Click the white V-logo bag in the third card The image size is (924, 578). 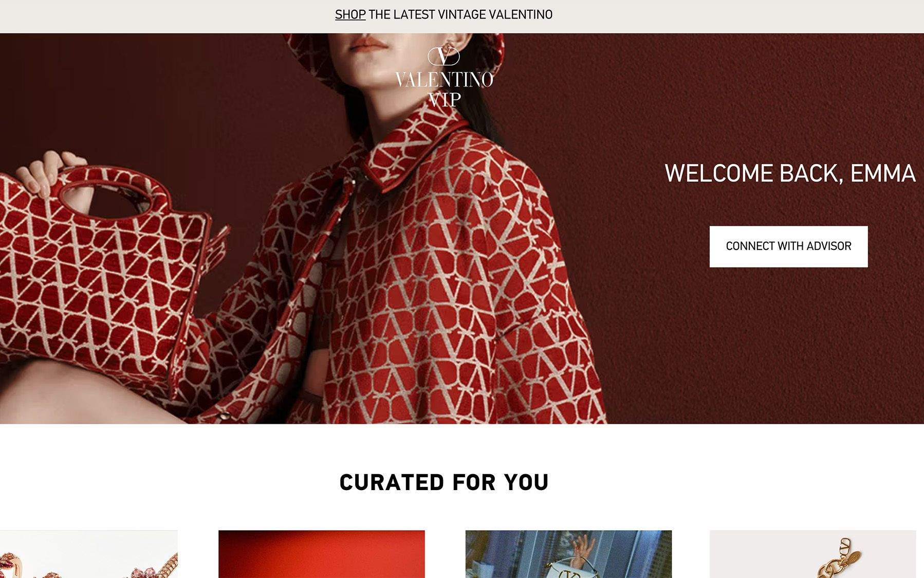tap(569, 568)
